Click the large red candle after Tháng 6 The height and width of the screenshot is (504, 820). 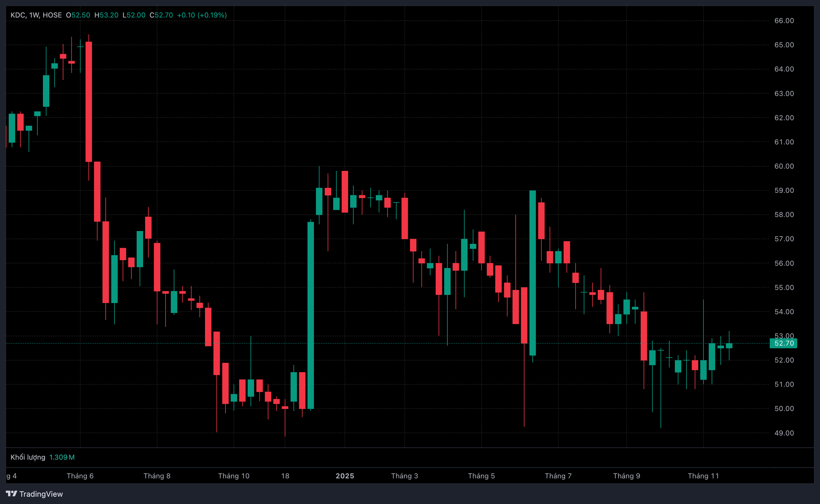click(89, 102)
